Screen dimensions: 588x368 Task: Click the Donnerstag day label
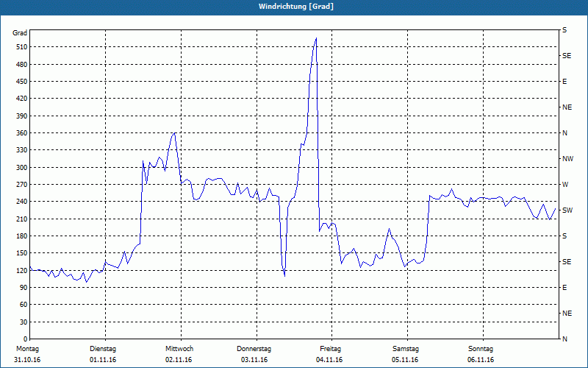click(254, 349)
